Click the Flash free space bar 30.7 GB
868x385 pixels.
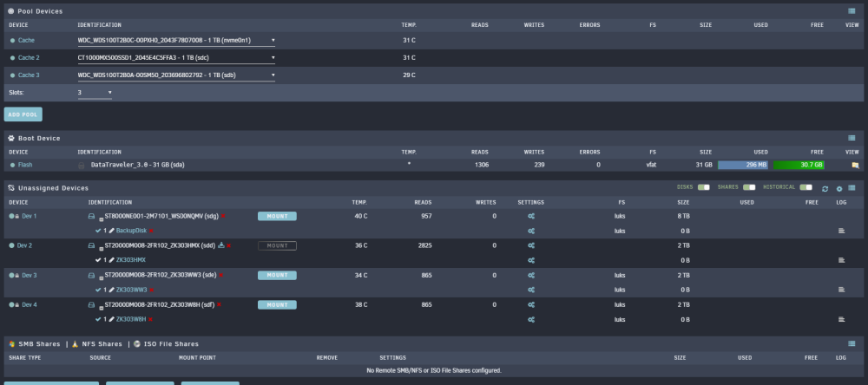799,165
